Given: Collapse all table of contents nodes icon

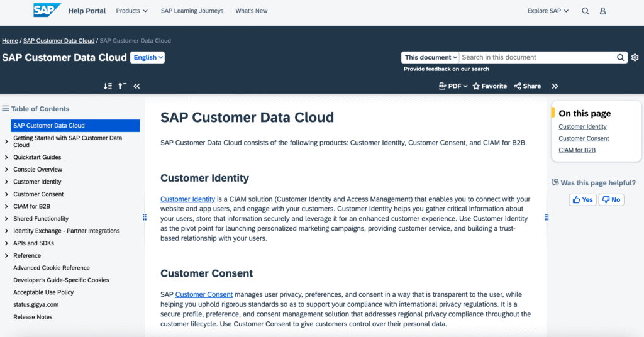Looking at the screenshot, I should coord(123,86).
